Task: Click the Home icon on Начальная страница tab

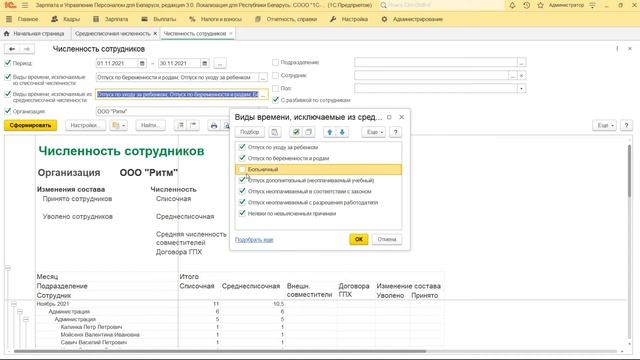Action: [x=7, y=33]
